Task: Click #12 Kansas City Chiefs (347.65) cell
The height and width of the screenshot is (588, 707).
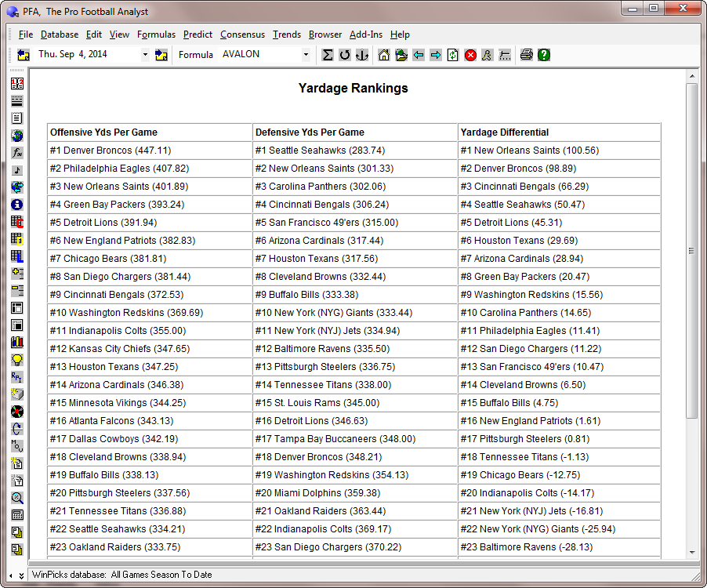Action: point(150,349)
